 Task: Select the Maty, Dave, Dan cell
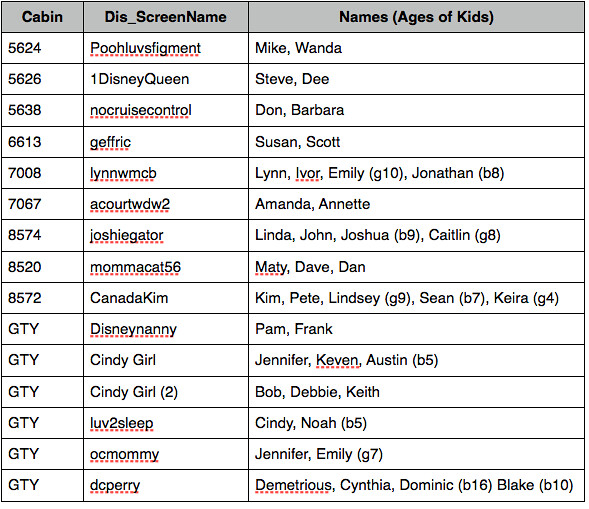pyautogui.click(x=416, y=267)
